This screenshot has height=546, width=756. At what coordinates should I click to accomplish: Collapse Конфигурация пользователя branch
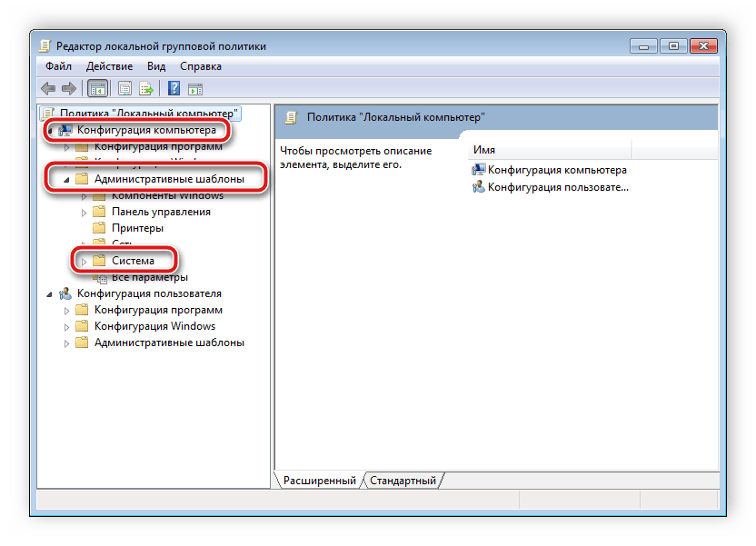coord(51,293)
